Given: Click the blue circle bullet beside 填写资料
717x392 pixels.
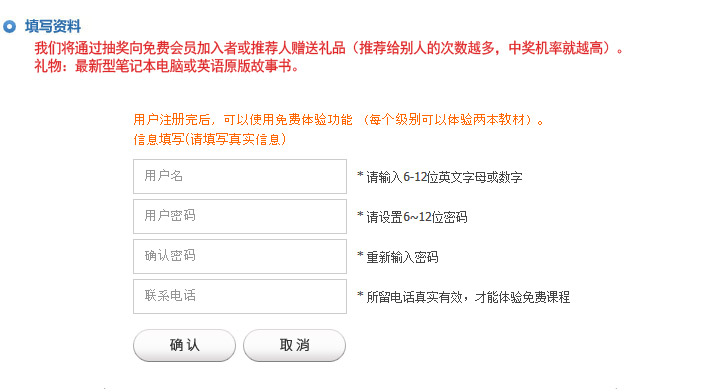Looking at the screenshot, I should (x=9, y=27).
